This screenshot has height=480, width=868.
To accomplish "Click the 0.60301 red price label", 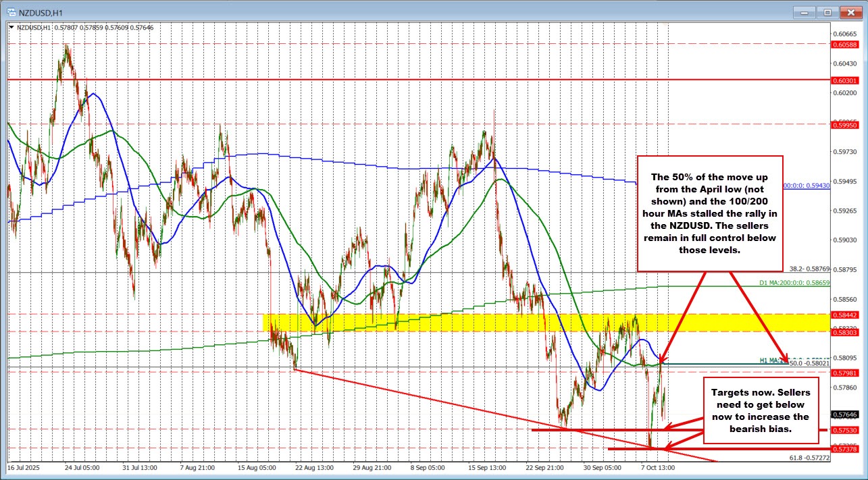I will (845, 80).
